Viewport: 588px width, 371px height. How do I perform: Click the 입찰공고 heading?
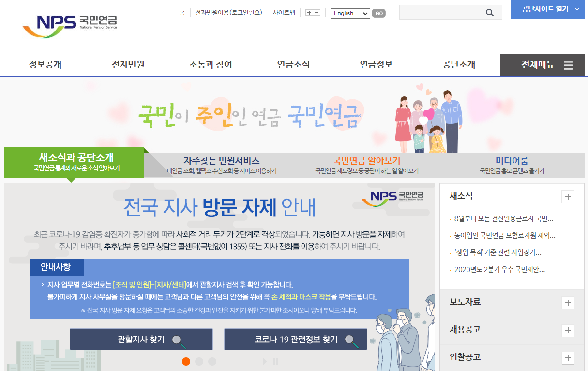point(465,357)
